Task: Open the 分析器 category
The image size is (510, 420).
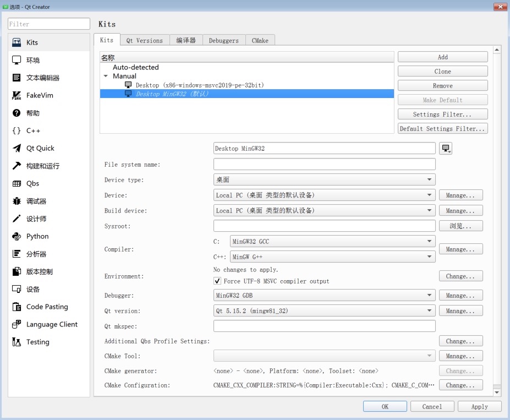Action: pos(49,254)
